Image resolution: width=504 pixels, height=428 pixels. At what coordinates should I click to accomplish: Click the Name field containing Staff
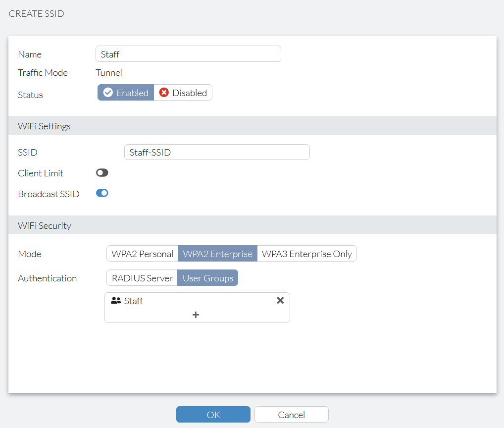(x=188, y=53)
